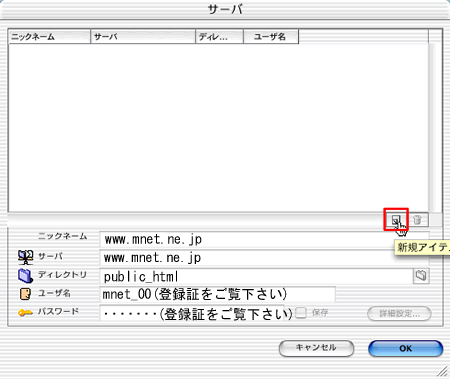Click the キャンセル button
Screen dimensions: 450x379
[316, 348]
